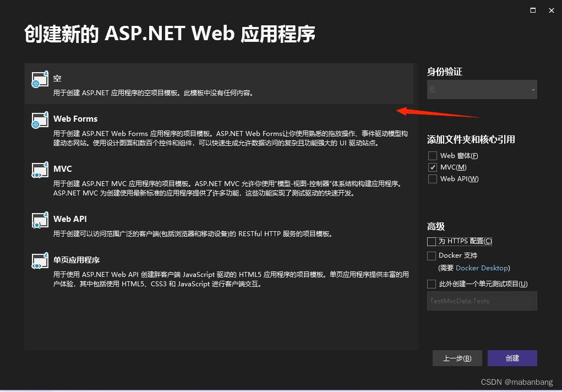
Task: Click the Web Forms description paragraph
Action: click(231, 138)
